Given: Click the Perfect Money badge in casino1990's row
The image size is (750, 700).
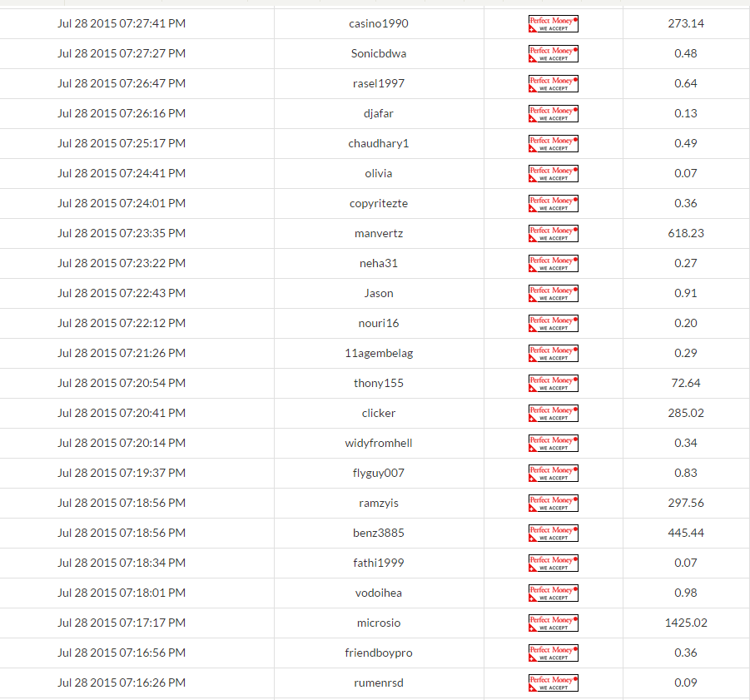Looking at the screenshot, I should (x=553, y=23).
